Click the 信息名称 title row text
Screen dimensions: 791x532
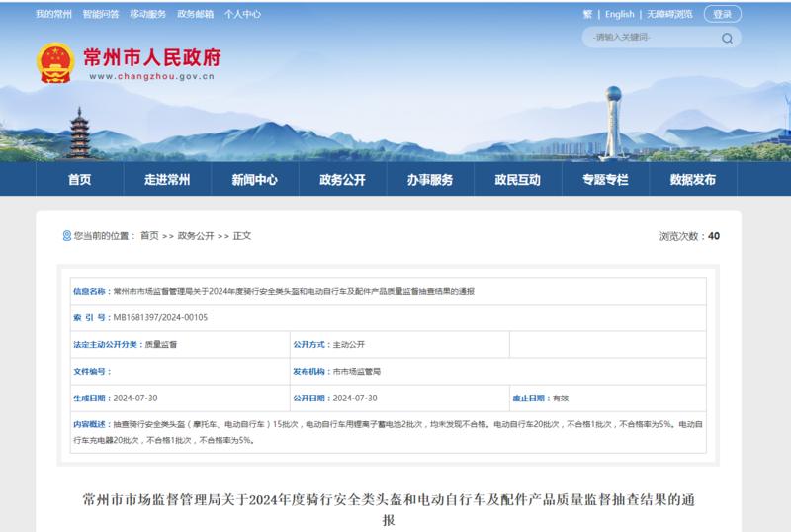[294, 291]
